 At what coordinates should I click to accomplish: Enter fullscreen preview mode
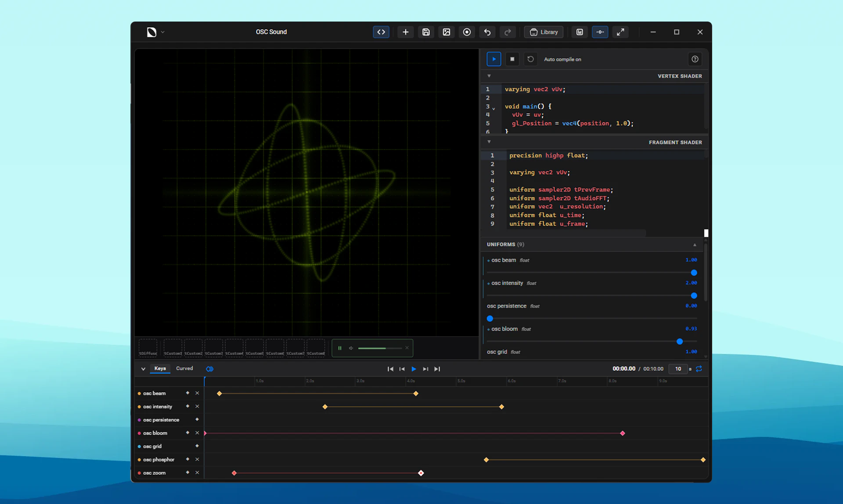point(620,32)
